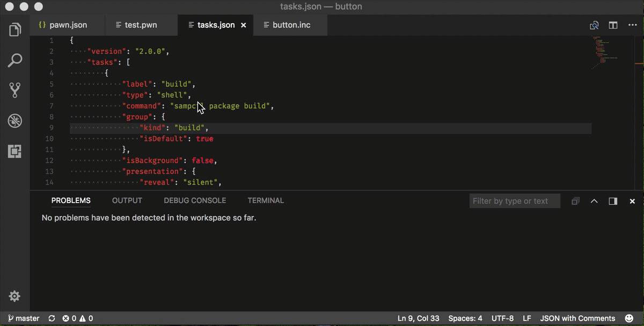644x326 pixels.
Task: Change indentation via Spaces: 4
Action: coord(465,318)
